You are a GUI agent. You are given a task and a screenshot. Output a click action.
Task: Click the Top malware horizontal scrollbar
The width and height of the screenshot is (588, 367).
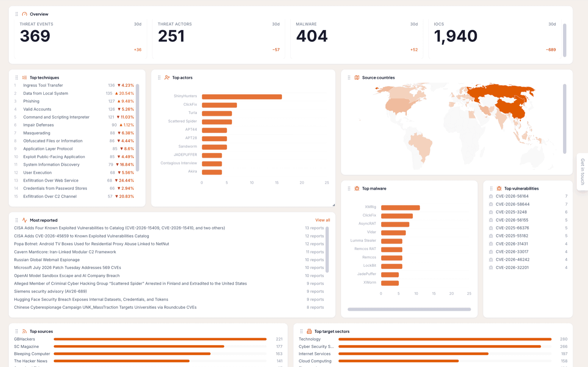click(x=409, y=309)
